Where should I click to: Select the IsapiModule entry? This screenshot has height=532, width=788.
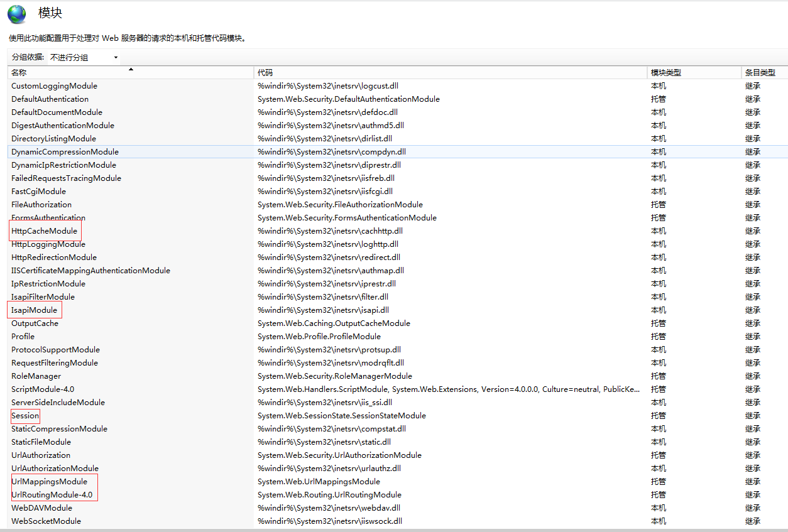(34, 310)
